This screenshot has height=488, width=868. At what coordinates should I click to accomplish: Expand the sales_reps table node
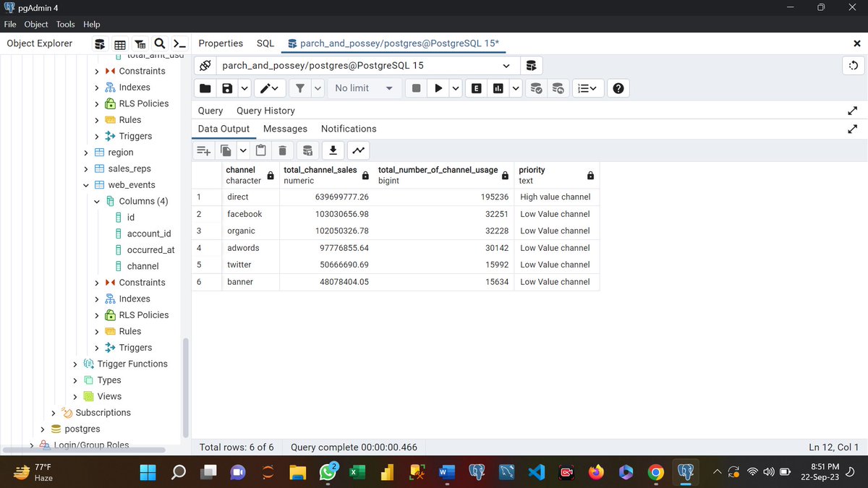86,168
